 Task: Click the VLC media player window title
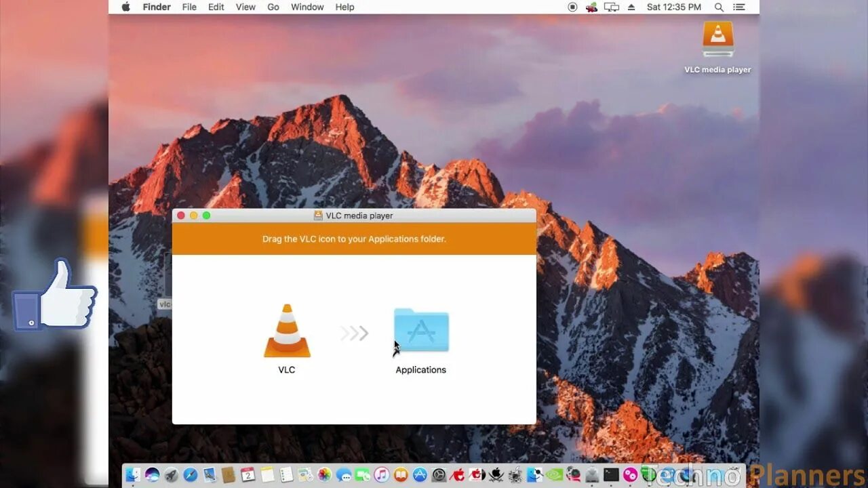[359, 216]
